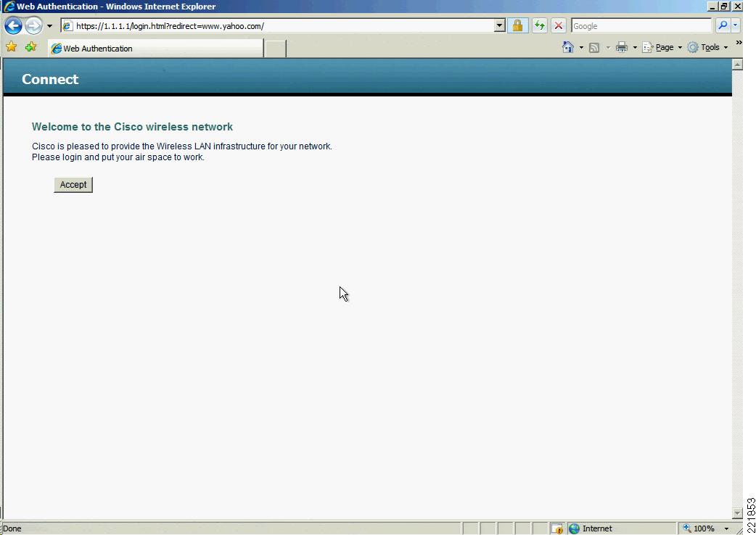
Task: Open the Tools menu
Action: pyautogui.click(x=707, y=47)
